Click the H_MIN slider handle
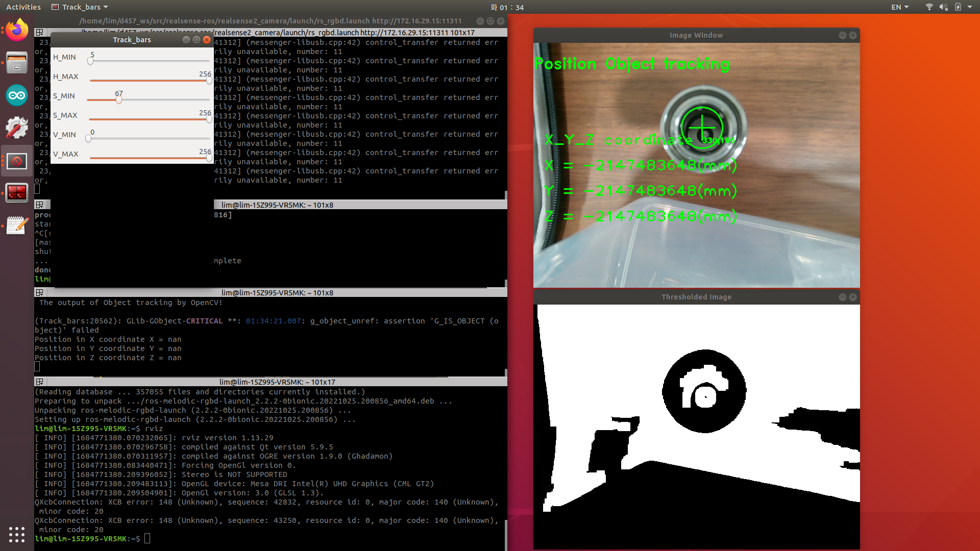This screenshot has width=980, height=551. pyautogui.click(x=90, y=61)
